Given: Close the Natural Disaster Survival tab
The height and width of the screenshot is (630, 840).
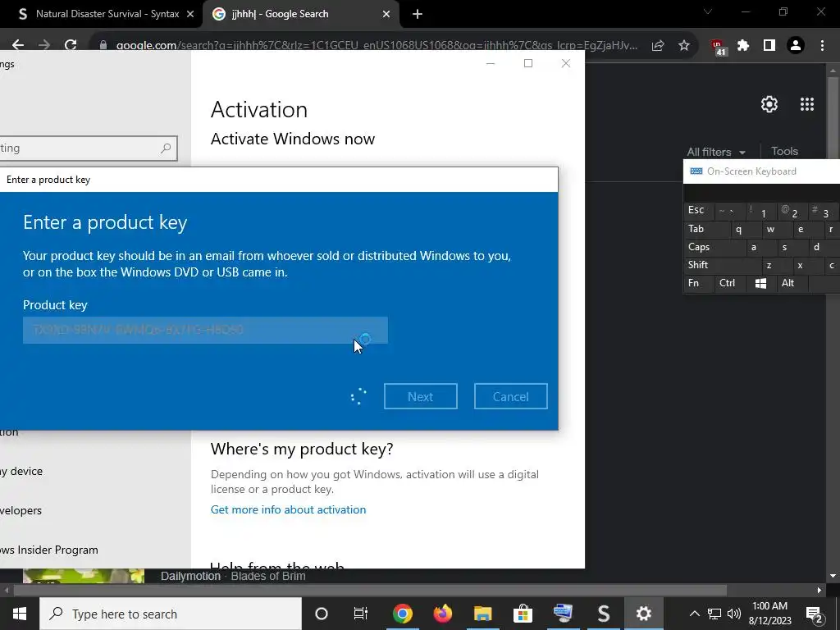Looking at the screenshot, I should click(190, 14).
